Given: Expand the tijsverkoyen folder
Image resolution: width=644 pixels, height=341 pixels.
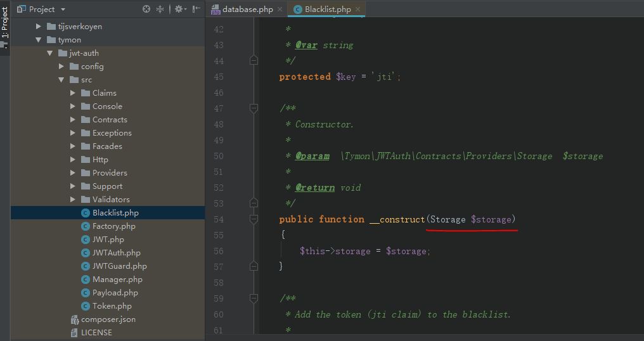Looking at the screenshot, I should pos(38,26).
